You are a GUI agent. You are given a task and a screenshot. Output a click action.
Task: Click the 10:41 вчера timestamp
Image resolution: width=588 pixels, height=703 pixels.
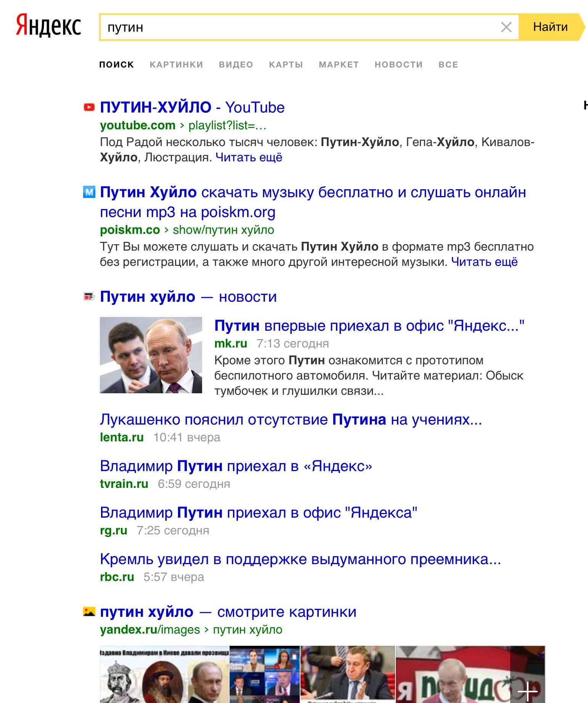(x=187, y=437)
